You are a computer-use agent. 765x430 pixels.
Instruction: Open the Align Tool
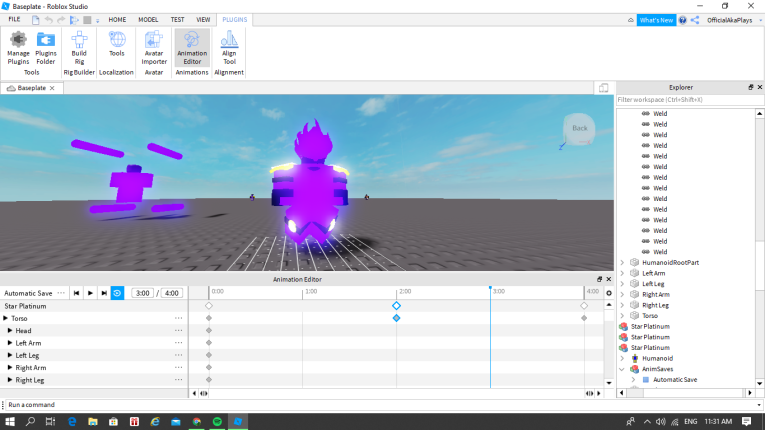pos(229,48)
